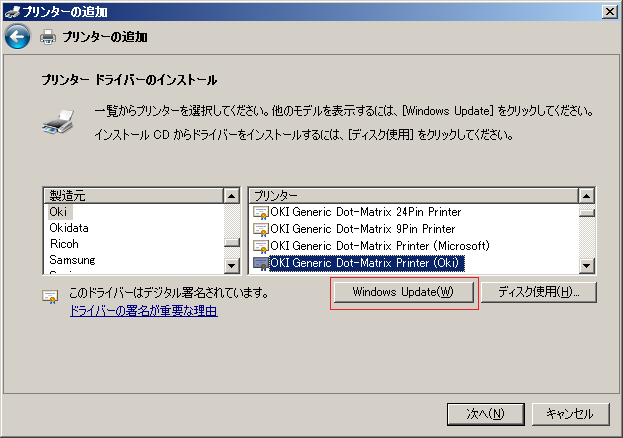Click the manufacturer list scroll down arrow
This screenshot has height=438, width=623.
[x=232, y=266]
